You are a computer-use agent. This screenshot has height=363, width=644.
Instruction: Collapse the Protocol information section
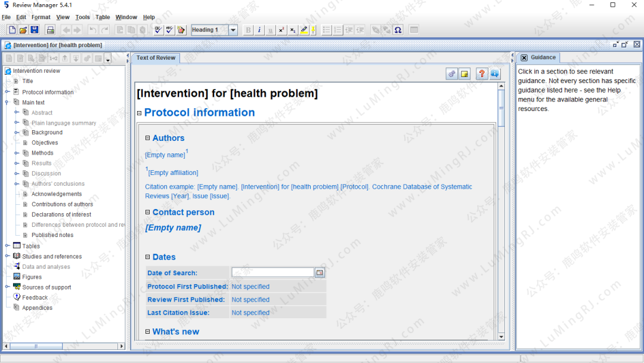pyautogui.click(x=140, y=113)
